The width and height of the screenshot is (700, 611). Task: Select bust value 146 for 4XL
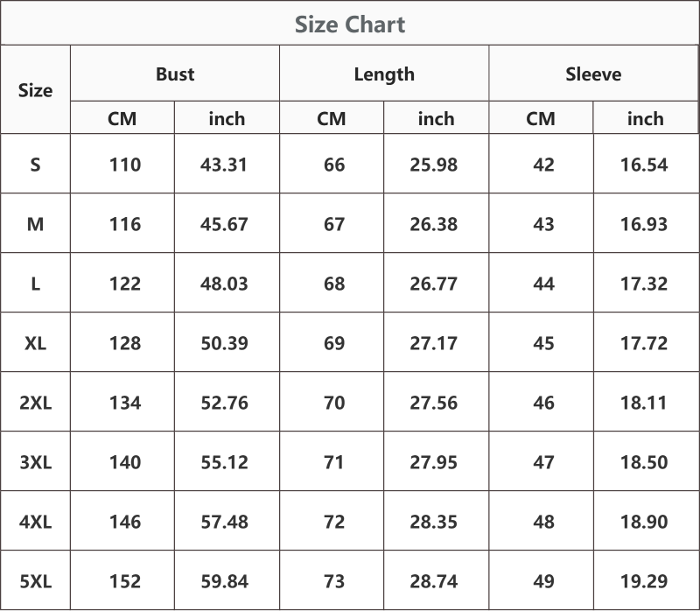(125, 522)
